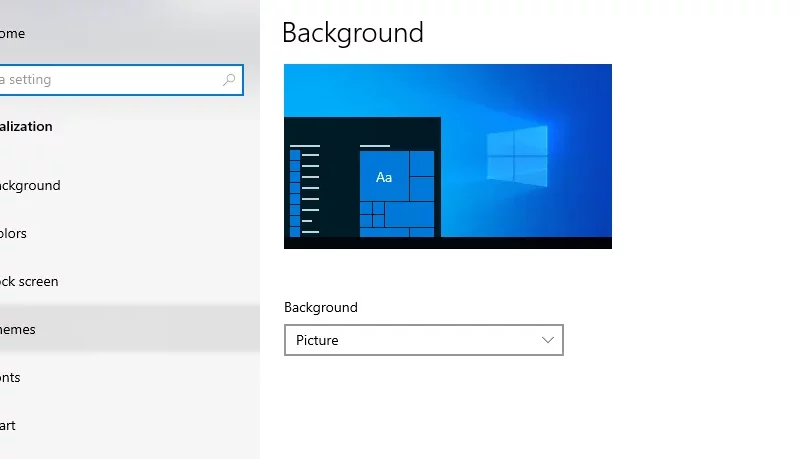This screenshot has height=459, width=800.
Task: Click the search magnifier icon
Action: pos(229,80)
